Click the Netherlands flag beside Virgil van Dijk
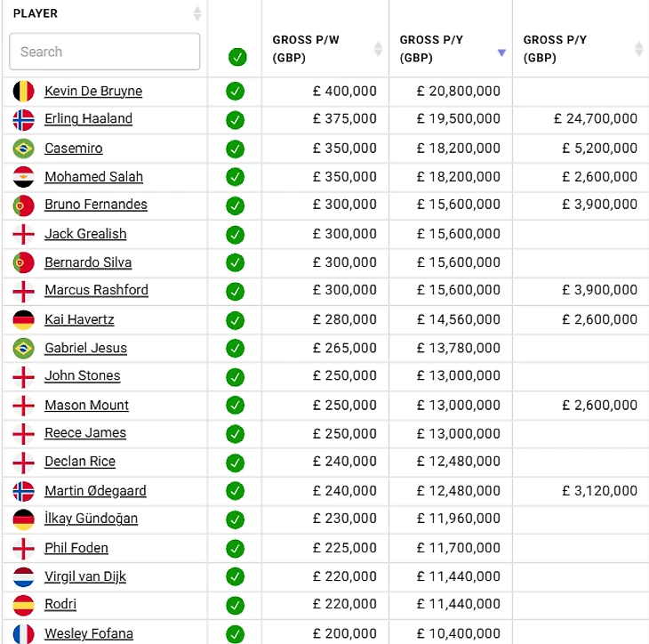Viewport: 649px width, 644px height. pyautogui.click(x=24, y=577)
